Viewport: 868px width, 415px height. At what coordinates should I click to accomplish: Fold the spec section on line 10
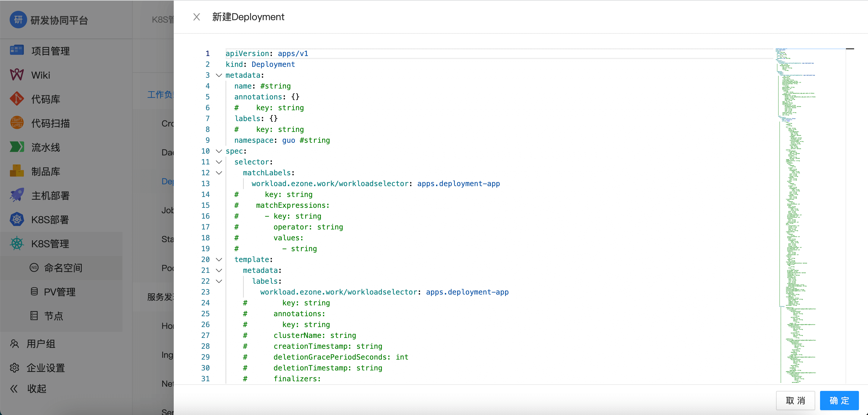219,151
